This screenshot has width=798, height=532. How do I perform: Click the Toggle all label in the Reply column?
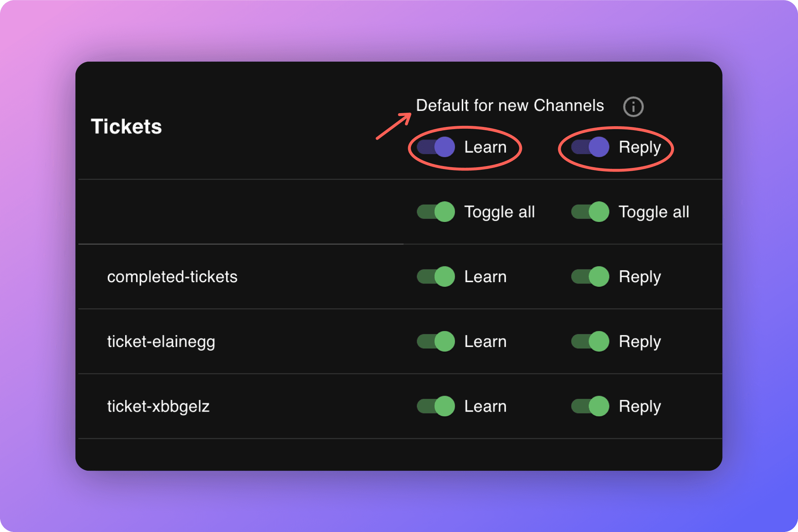click(654, 212)
